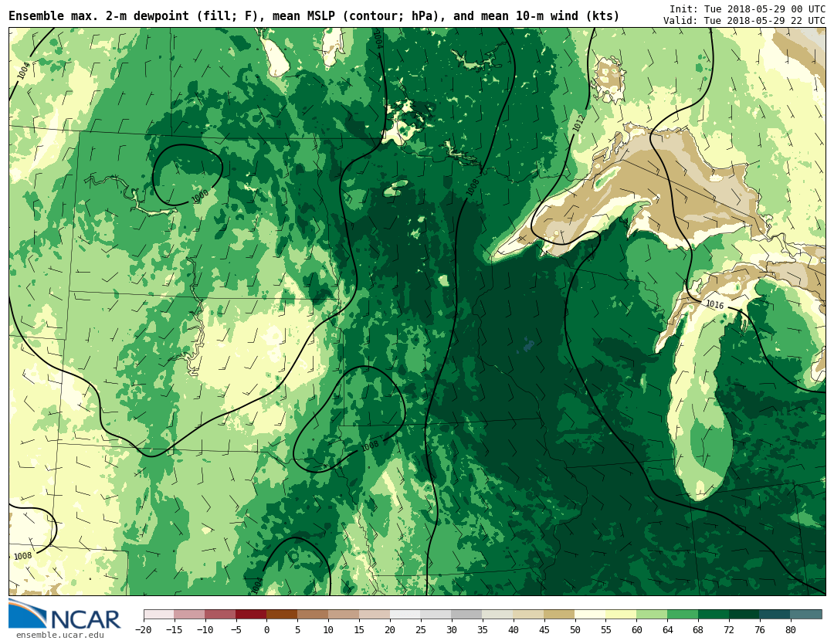Click the 1012 isobar label
The height and width of the screenshot is (644, 834).
click(x=579, y=123)
